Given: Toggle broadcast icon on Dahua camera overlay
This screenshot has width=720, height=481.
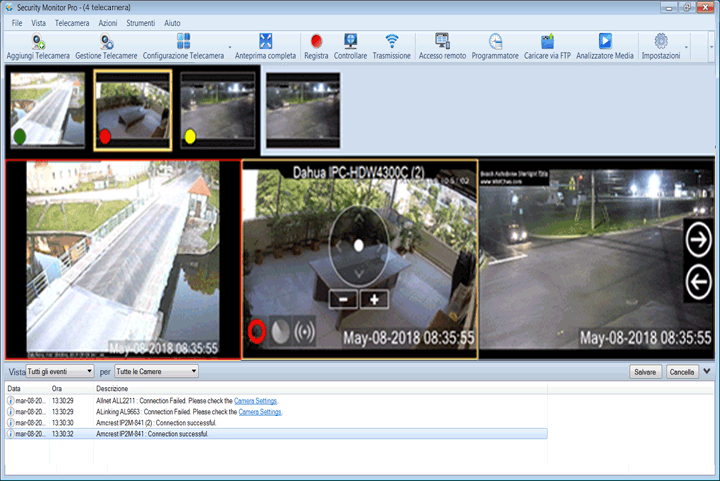Looking at the screenshot, I should click(304, 330).
